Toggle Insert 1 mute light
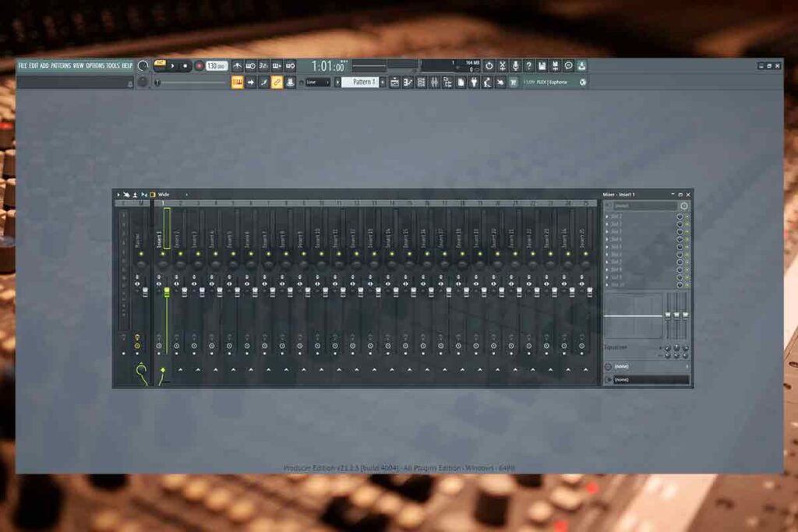 pyautogui.click(x=163, y=253)
